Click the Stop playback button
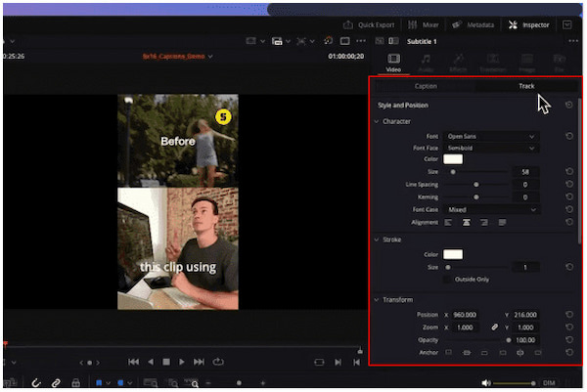This screenshot has height=392, width=587. tap(166, 362)
